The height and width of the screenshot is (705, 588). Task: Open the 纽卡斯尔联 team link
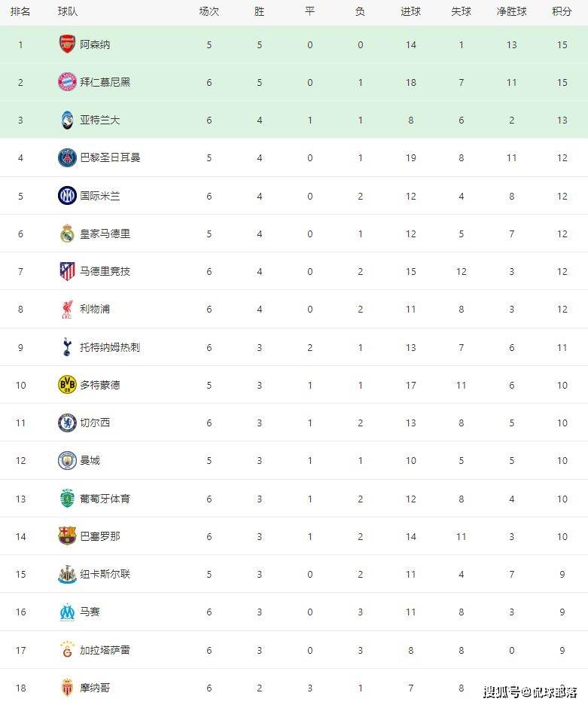point(105,574)
